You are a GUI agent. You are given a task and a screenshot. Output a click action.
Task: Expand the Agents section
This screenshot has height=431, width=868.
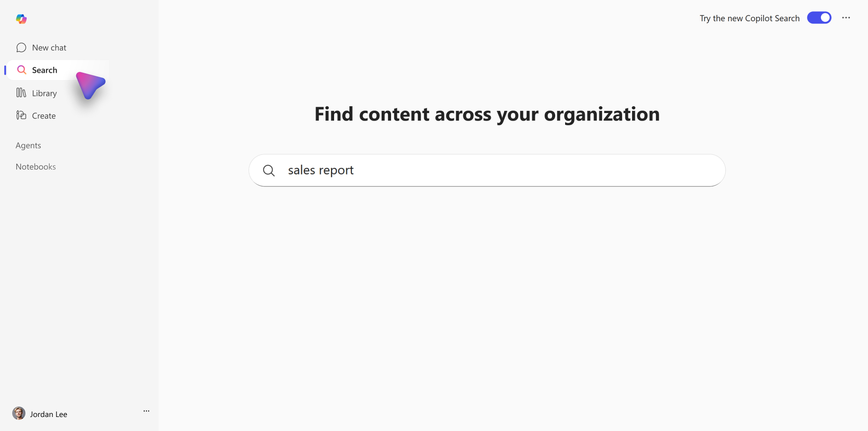coord(28,145)
